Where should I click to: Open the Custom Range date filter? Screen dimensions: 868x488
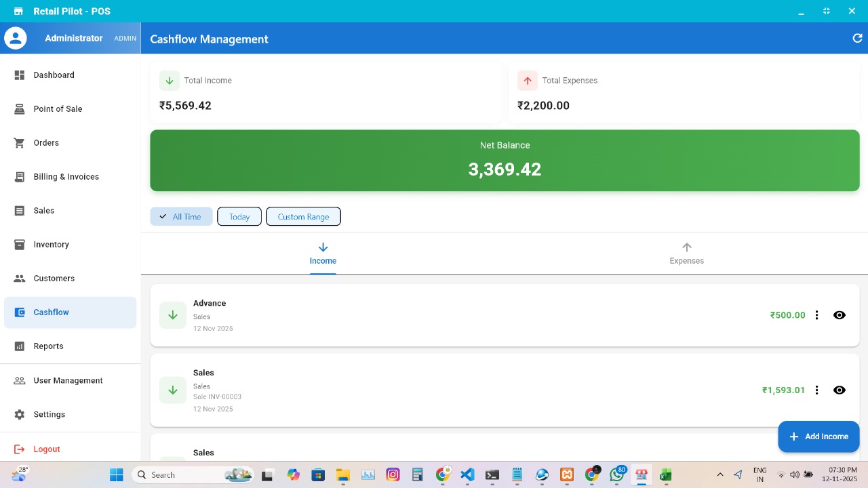[303, 217]
